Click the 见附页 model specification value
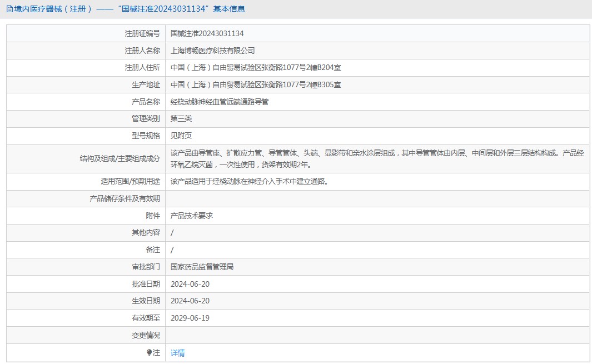The height and width of the screenshot is (364, 592). click(x=181, y=136)
